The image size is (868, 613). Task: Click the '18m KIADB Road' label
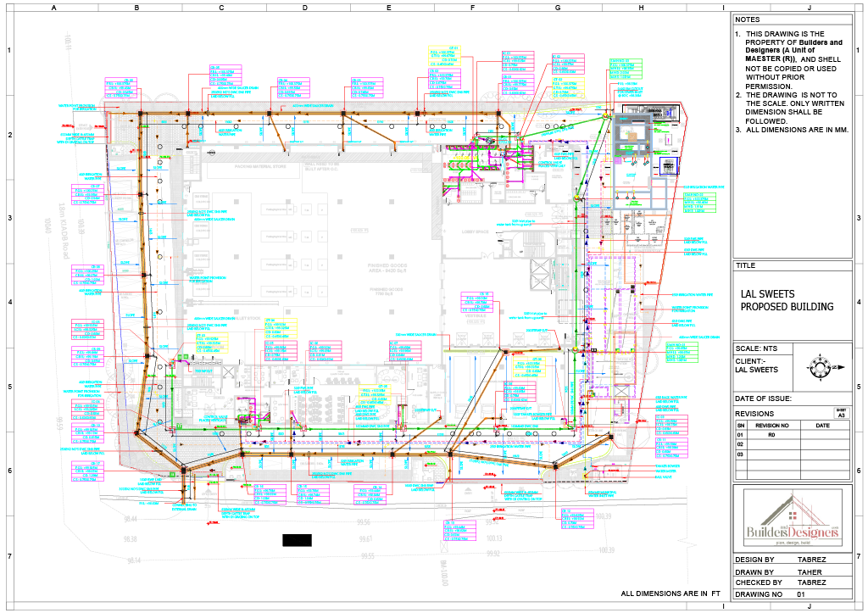pos(64,231)
